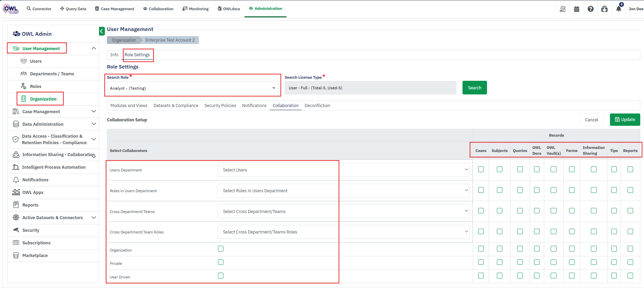Click the Security camera icon in sidebar
Screen dimensions: 644x288
pyautogui.click(x=16, y=230)
